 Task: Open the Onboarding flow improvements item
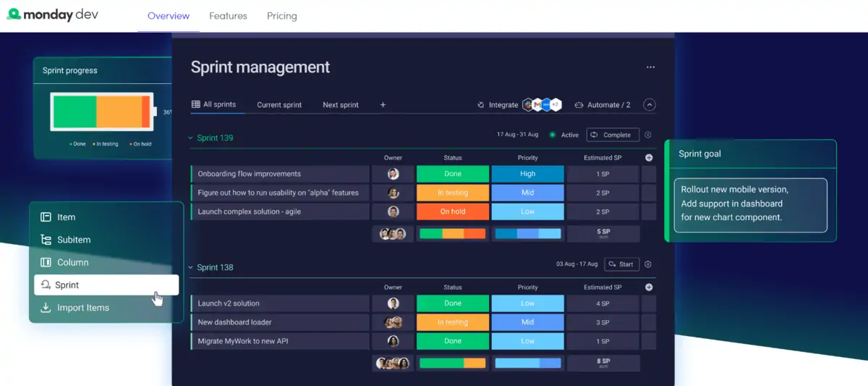280,174
